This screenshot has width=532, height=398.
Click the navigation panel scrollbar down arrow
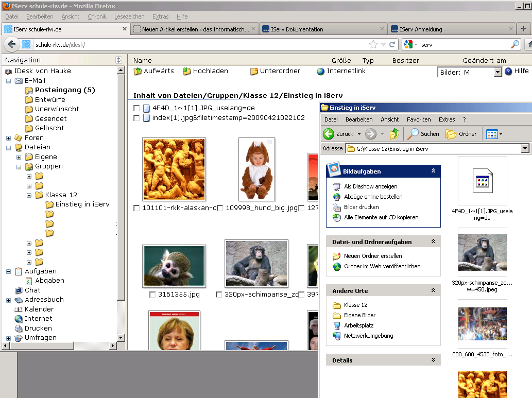[121, 338]
